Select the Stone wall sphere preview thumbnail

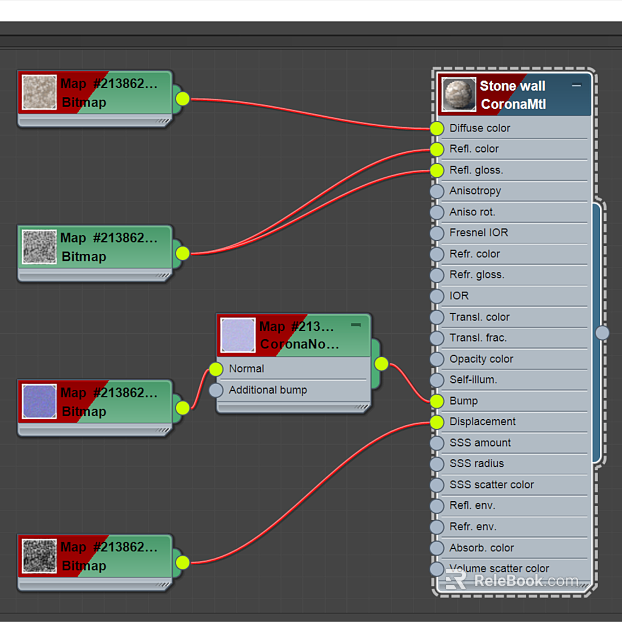point(459,95)
